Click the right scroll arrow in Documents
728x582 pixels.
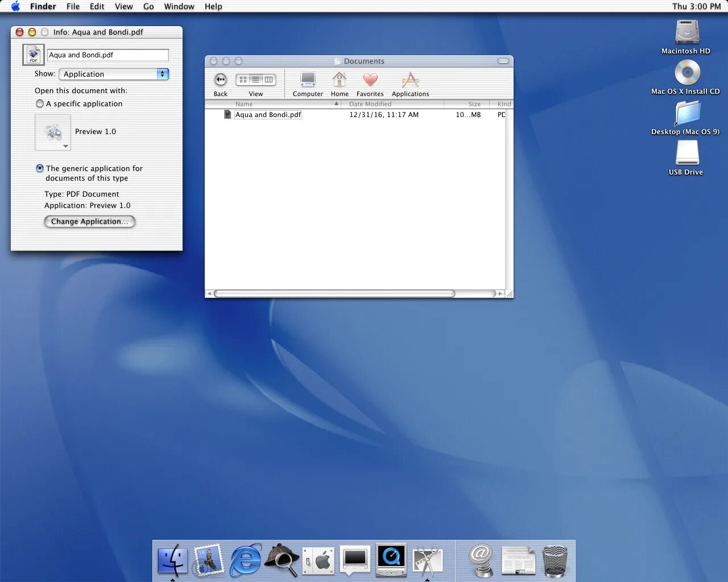pos(500,294)
